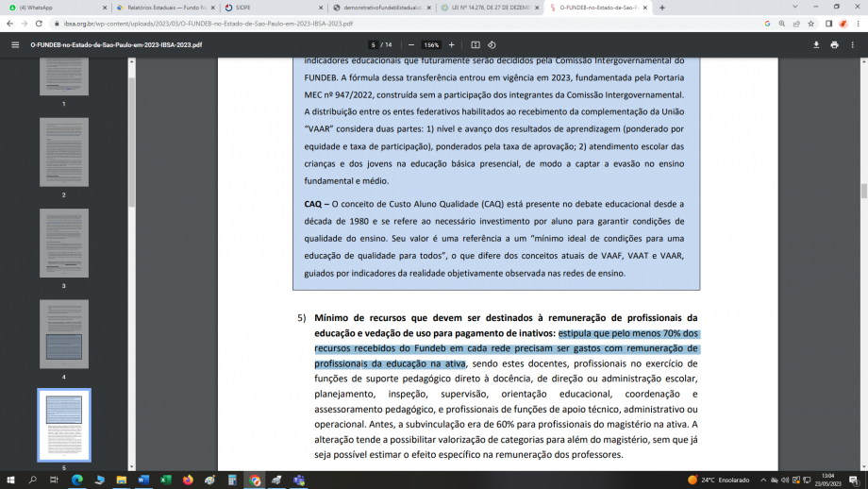Image resolution: width=868 pixels, height=489 pixels.
Task: Open File Explorer from taskbar
Action: point(121,480)
